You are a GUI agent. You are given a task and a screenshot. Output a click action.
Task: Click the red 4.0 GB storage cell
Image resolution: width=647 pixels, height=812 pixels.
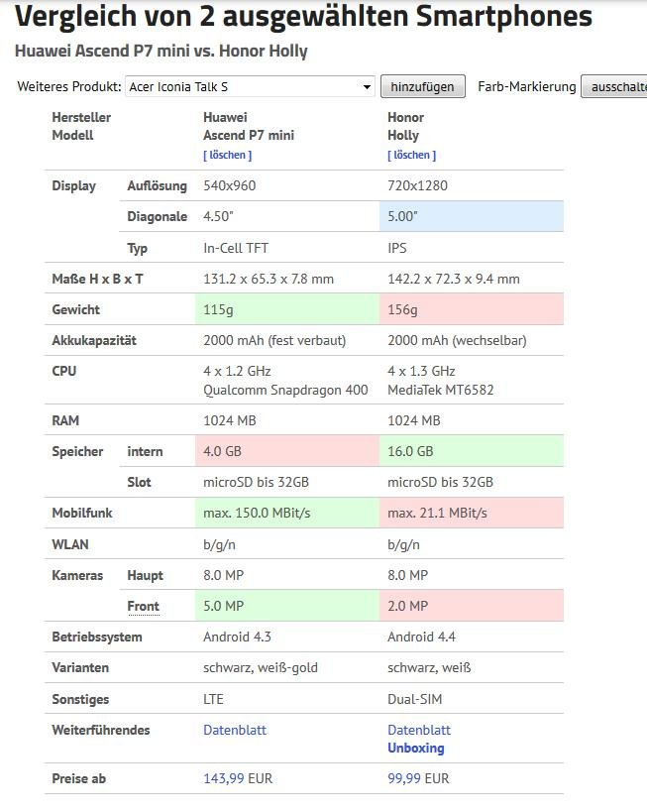click(287, 451)
